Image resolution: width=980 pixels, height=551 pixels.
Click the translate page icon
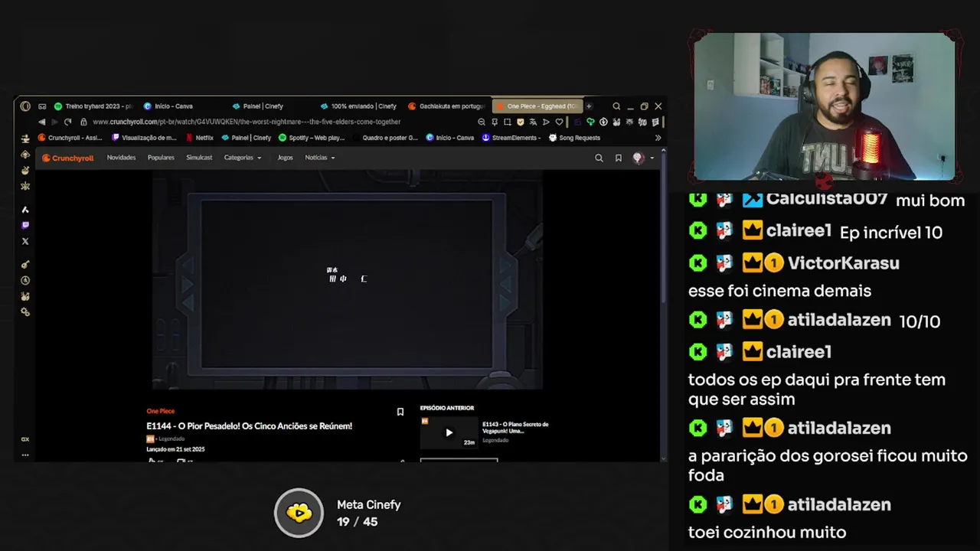tap(533, 122)
